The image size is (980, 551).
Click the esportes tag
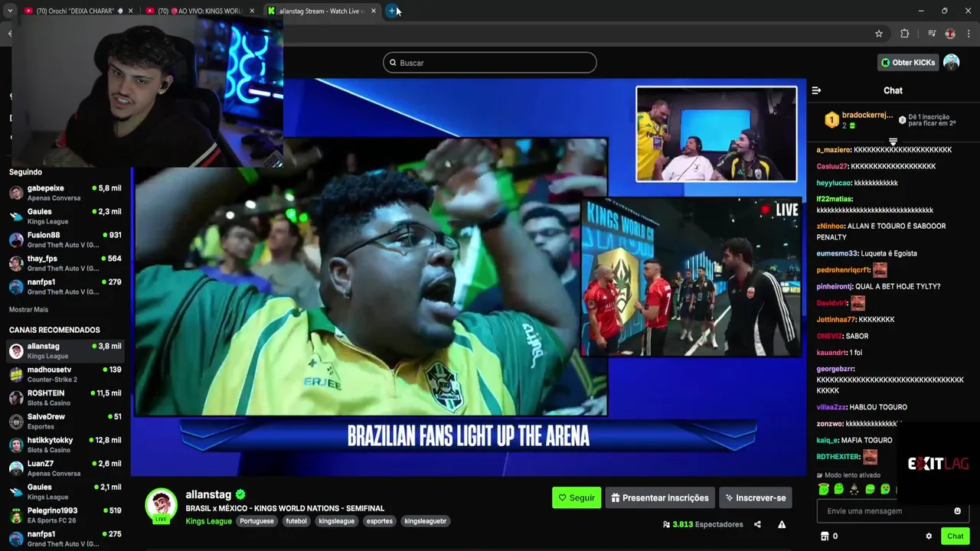pyautogui.click(x=380, y=521)
